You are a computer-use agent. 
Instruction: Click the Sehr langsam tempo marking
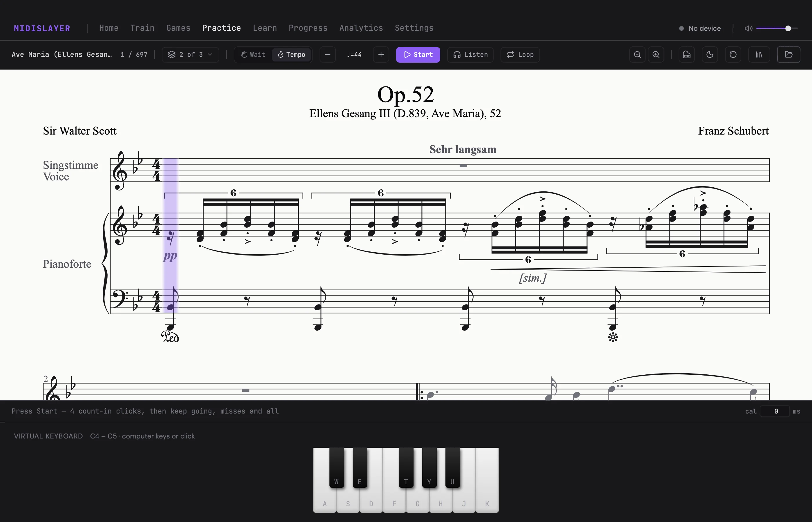point(463,149)
